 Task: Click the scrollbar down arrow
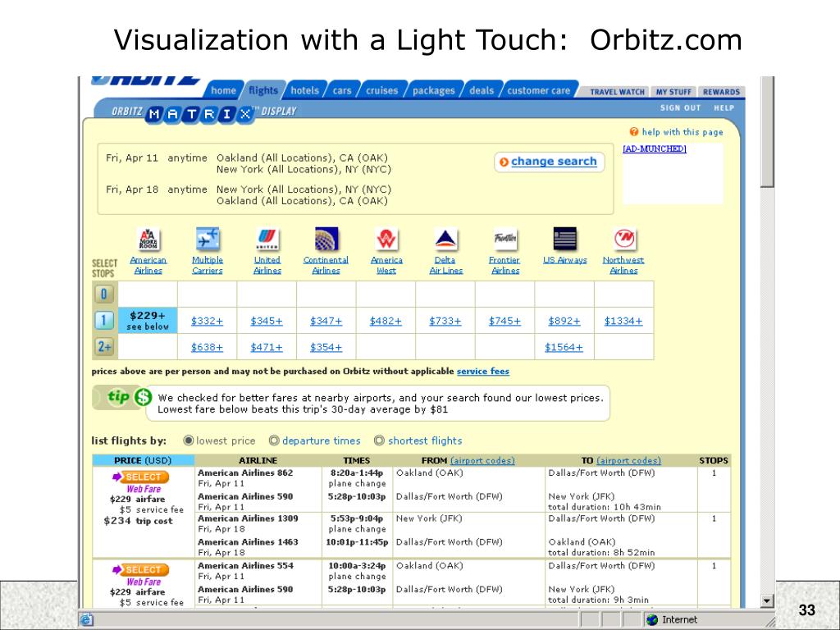tap(767, 601)
